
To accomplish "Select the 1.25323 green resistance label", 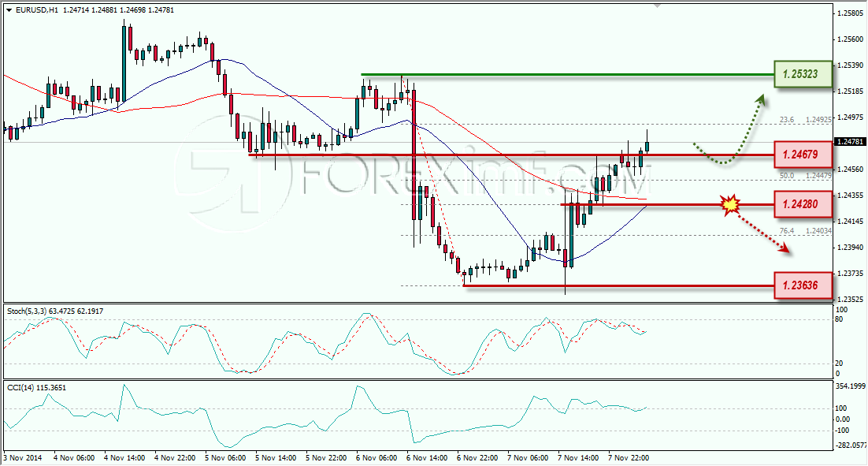I will 803,73.
